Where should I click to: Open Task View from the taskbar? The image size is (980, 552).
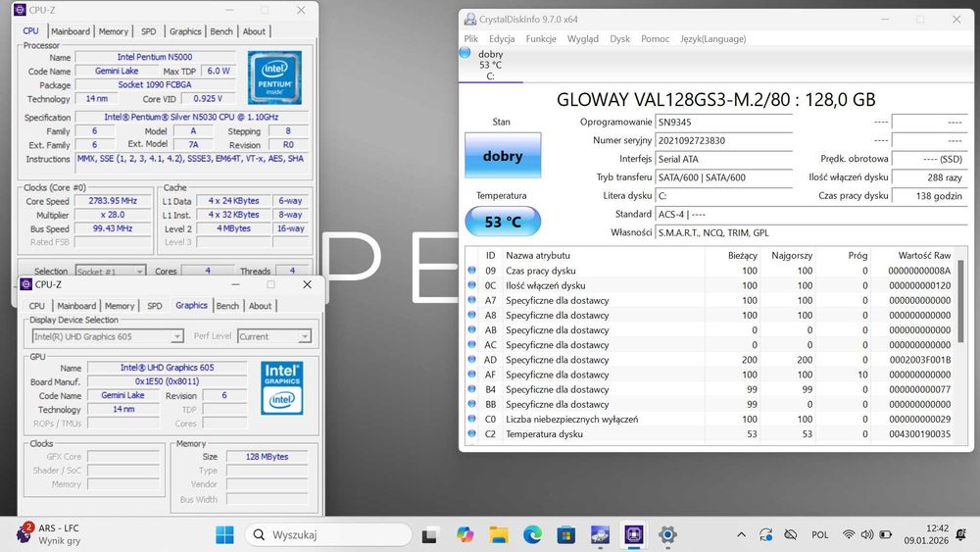(x=429, y=535)
